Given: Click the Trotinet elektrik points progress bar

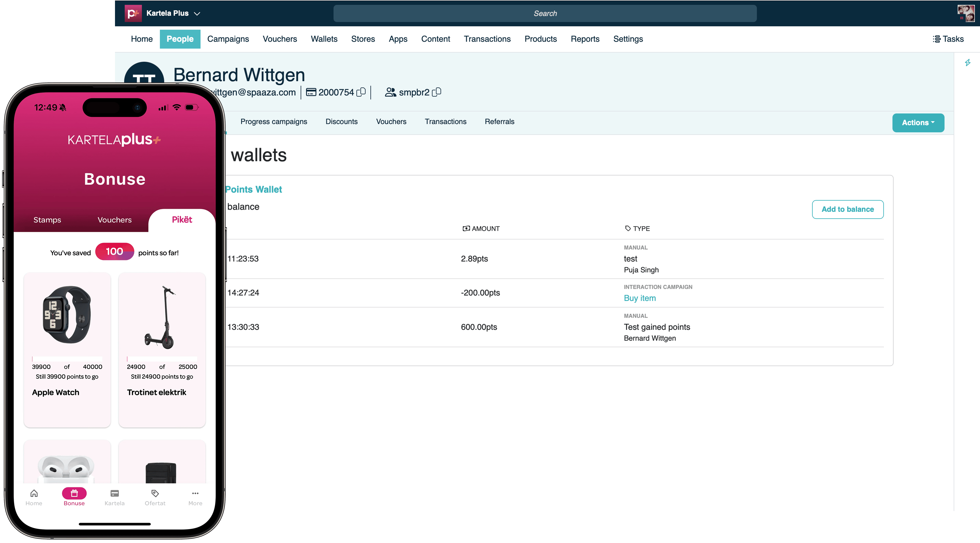Looking at the screenshot, I should click(x=162, y=359).
